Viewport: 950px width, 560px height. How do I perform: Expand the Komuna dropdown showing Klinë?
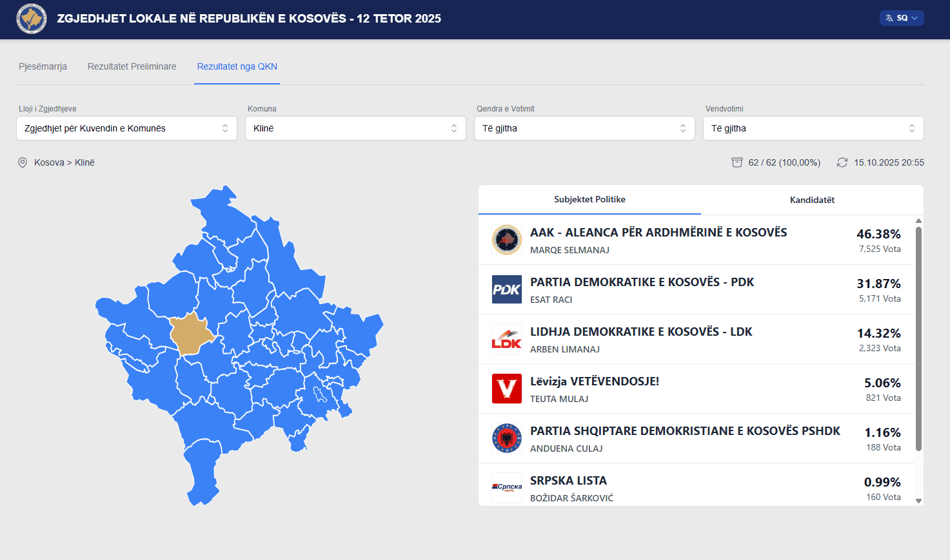(355, 128)
